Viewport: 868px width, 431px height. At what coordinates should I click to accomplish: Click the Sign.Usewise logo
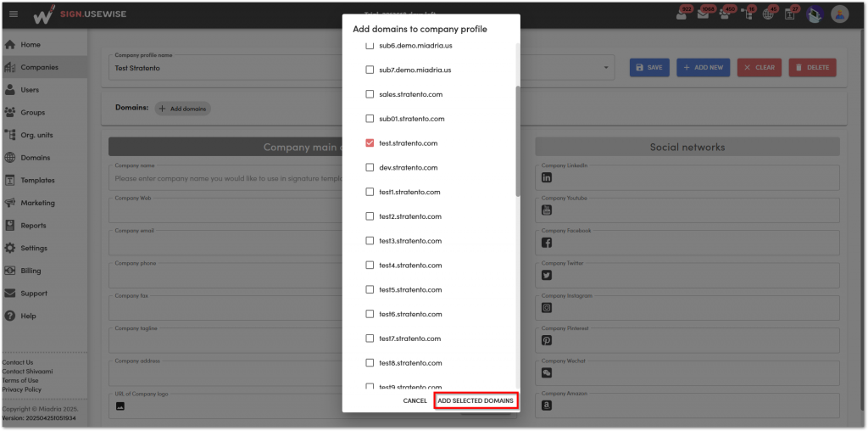[x=79, y=14]
